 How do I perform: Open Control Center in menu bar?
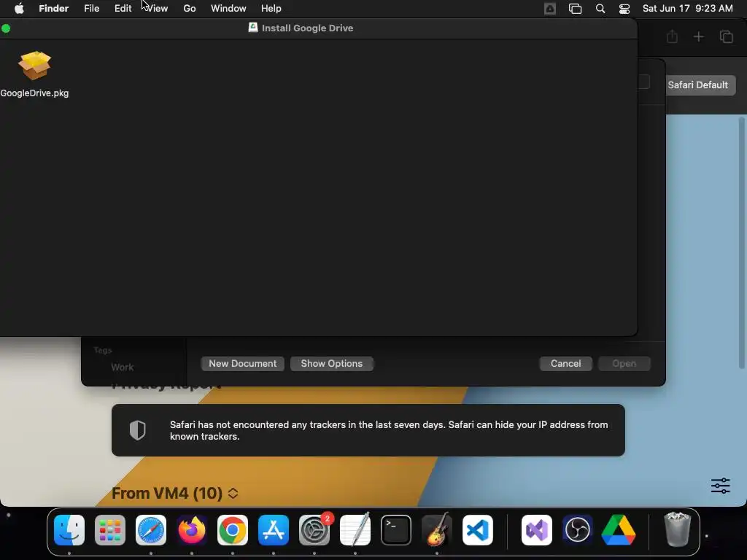(624, 9)
